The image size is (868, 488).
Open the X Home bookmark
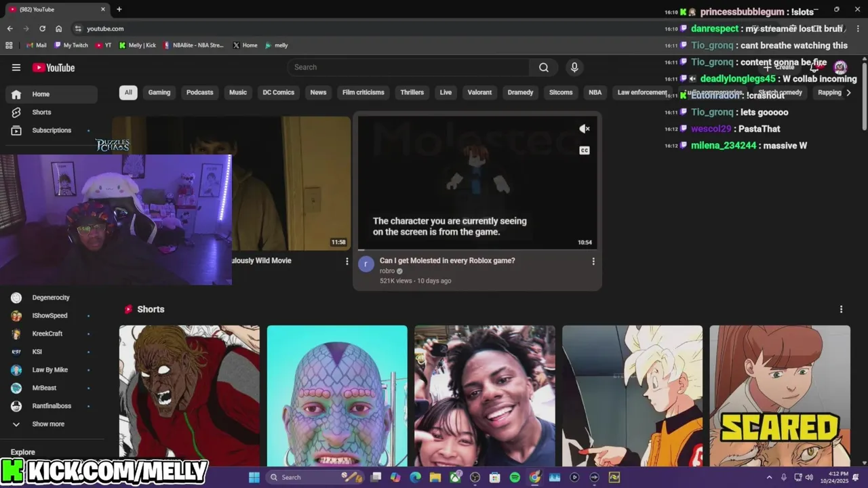click(245, 45)
